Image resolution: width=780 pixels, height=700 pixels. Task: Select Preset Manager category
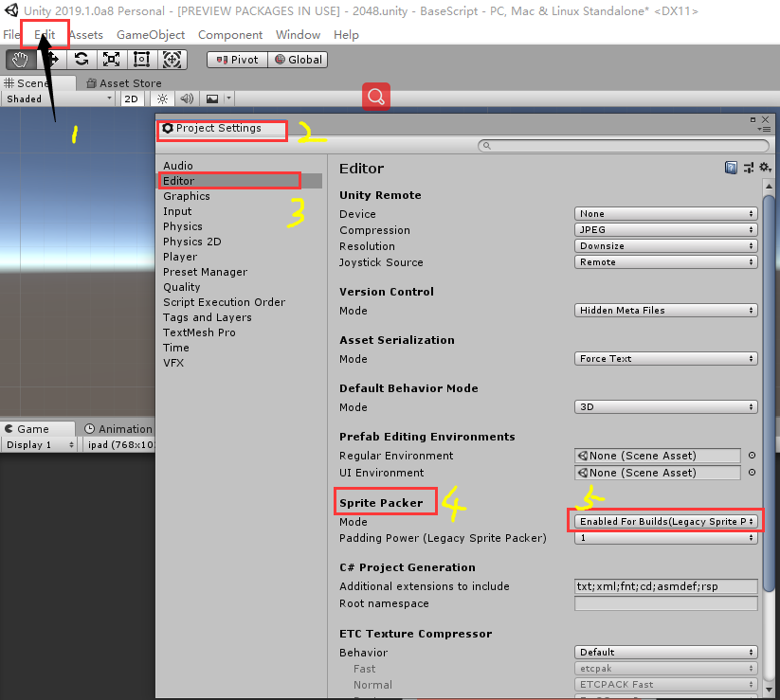click(x=205, y=272)
